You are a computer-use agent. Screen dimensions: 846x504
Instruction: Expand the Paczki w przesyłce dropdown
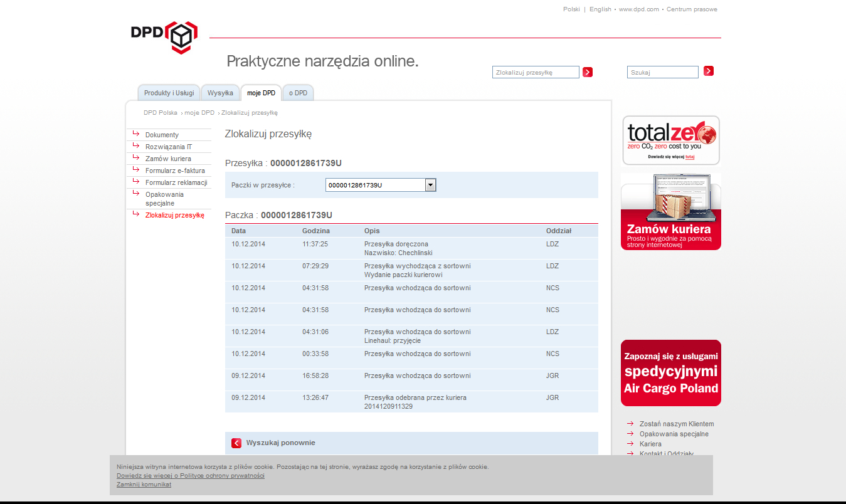430,185
